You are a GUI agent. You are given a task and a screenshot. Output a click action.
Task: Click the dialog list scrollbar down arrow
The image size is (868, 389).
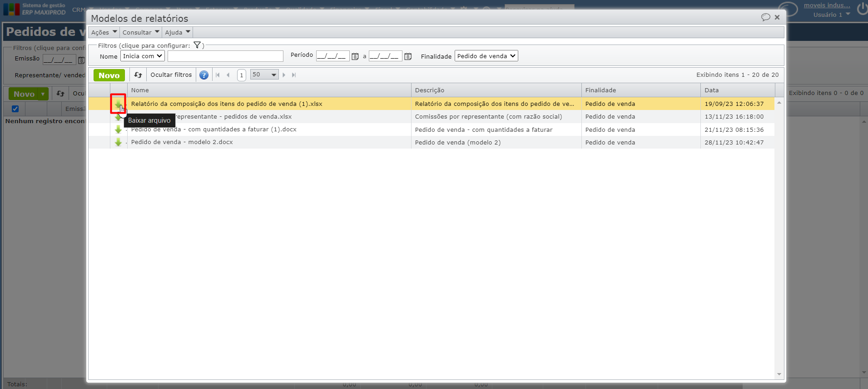[x=779, y=374]
